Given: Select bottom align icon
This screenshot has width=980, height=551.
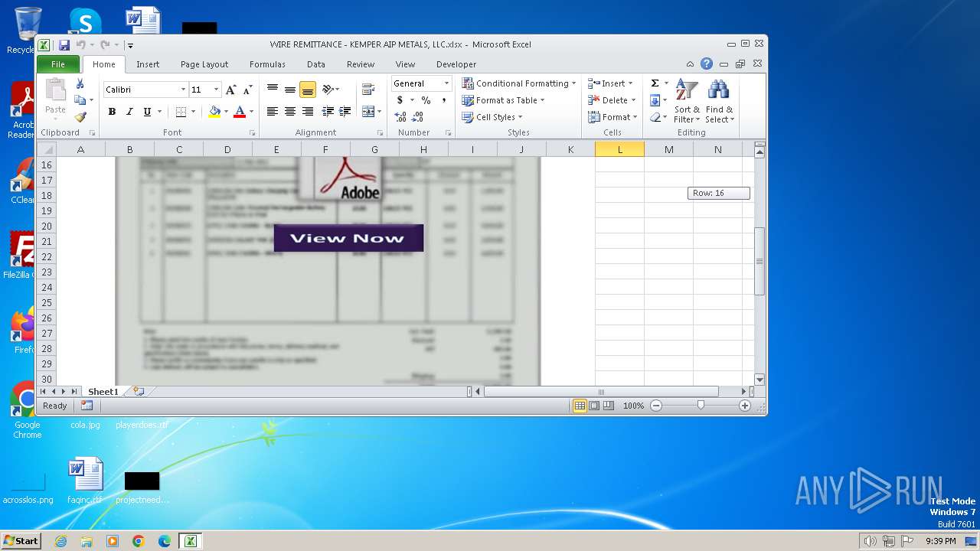Looking at the screenshot, I should 308,90.
